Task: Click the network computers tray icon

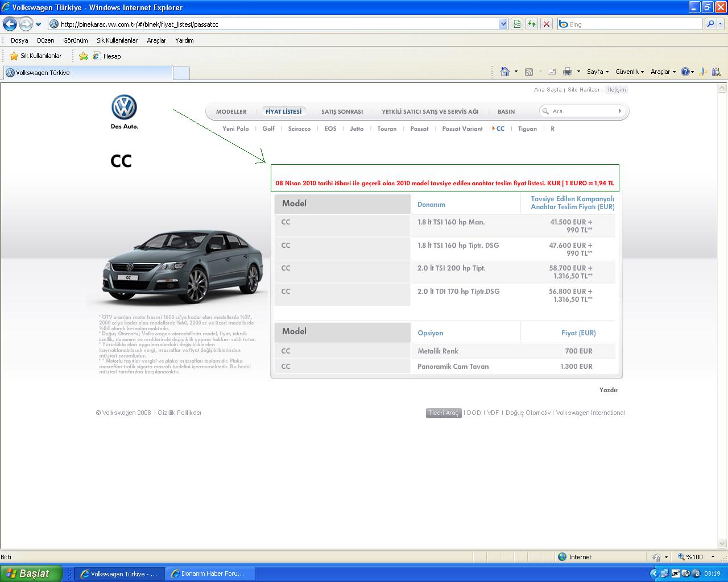Action: pos(664,573)
